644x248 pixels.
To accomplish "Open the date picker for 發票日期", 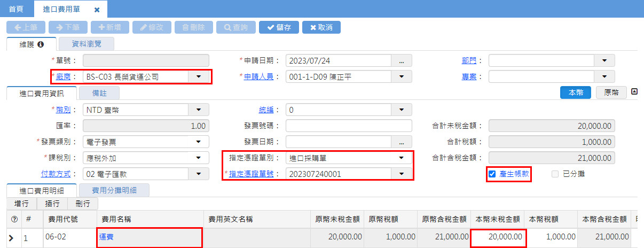I will pos(402,142).
